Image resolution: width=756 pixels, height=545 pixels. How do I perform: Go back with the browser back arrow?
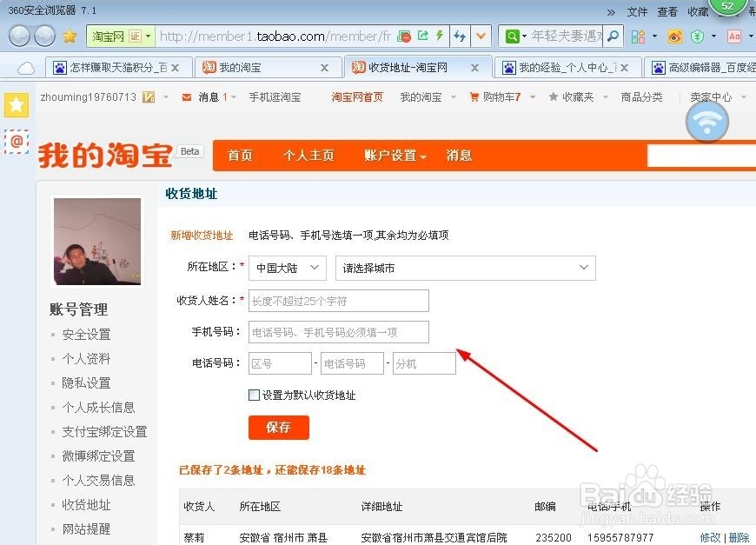(x=19, y=37)
